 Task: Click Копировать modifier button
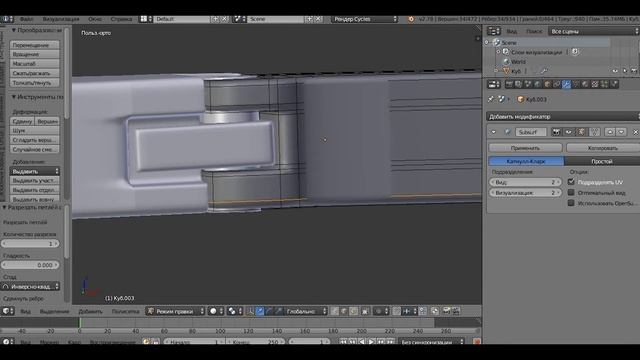(602, 148)
